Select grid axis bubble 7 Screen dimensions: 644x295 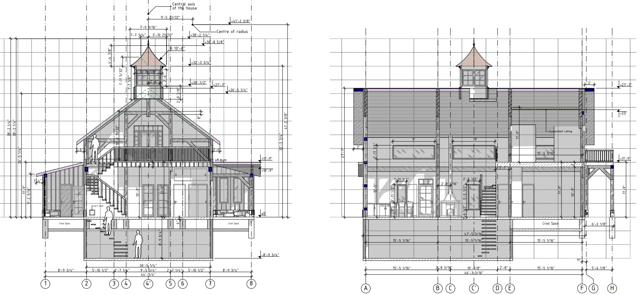tap(210, 284)
